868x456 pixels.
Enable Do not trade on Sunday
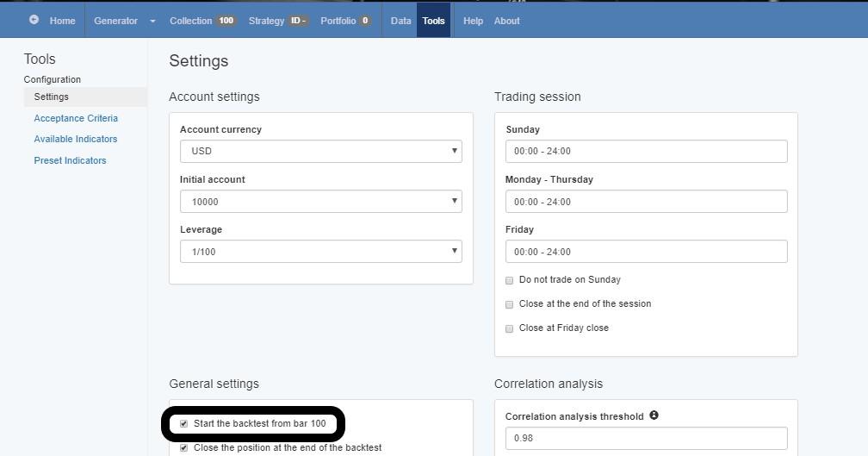509,280
